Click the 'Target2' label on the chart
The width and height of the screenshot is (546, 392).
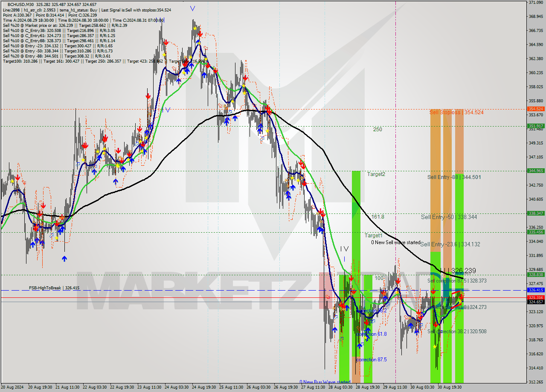pos(376,174)
